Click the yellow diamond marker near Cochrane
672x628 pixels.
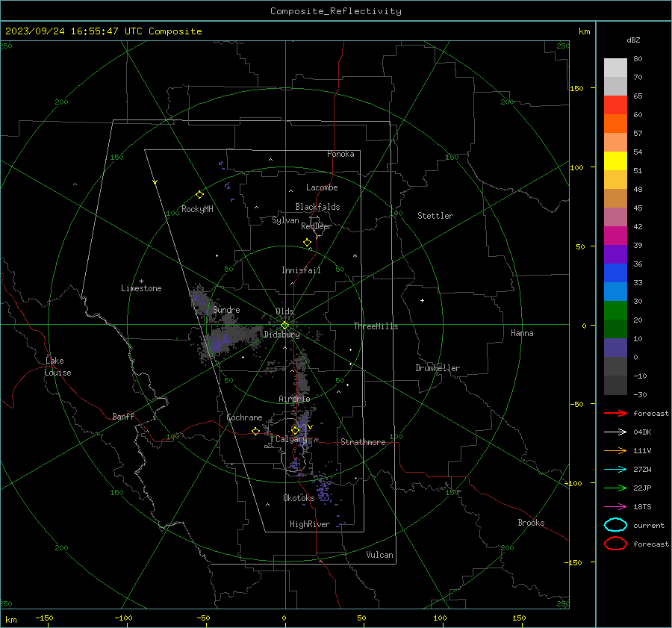255,432
